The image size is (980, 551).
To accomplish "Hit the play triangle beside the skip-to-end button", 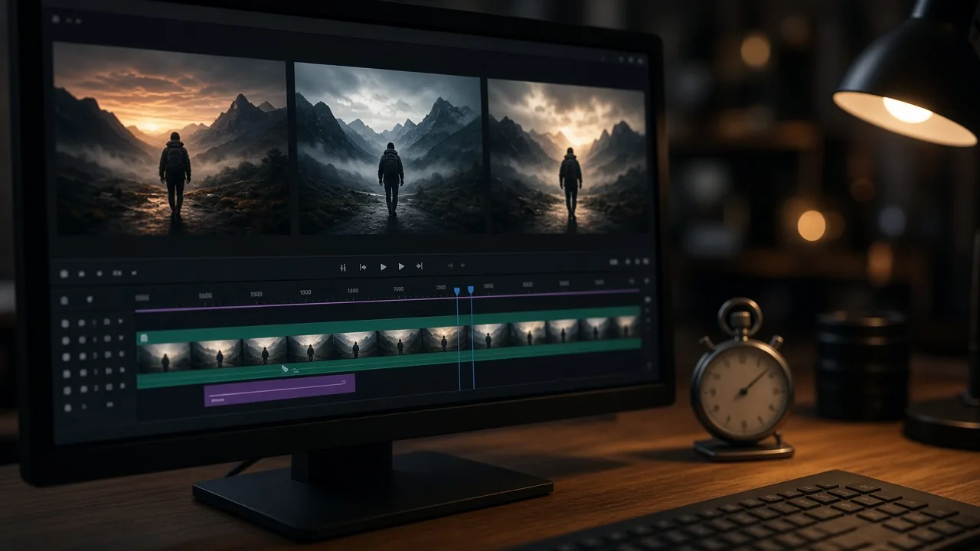I will click(401, 266).
